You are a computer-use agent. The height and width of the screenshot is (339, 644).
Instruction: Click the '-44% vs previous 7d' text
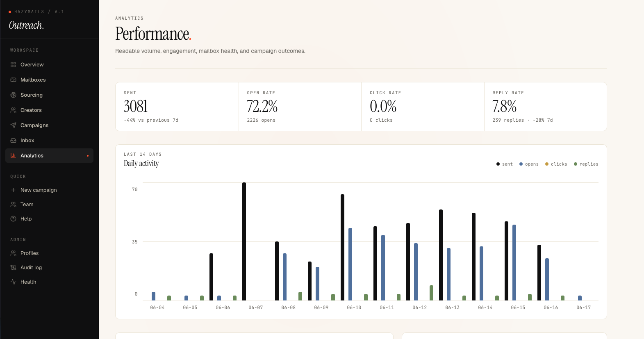[151, 120]
